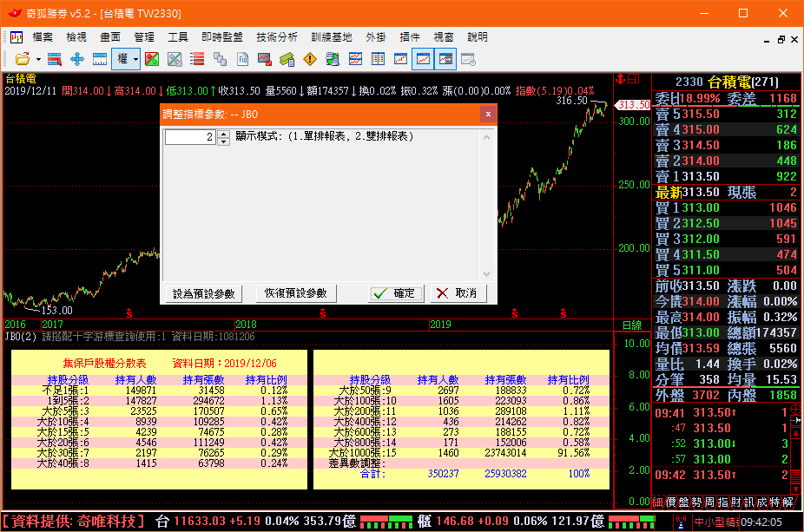Cancel the JBO dialog with 取消
The width and height of the screenshot is (804, 532).
coord(458,293)
